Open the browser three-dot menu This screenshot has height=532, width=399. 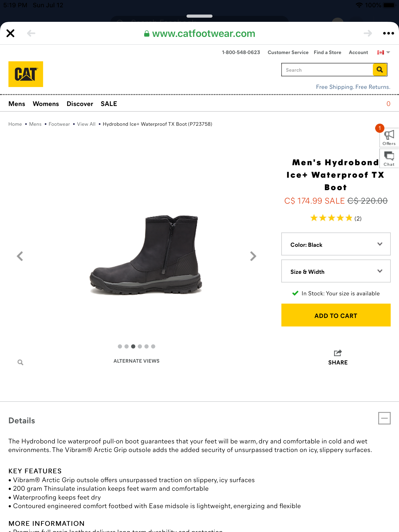pos(388,33)
